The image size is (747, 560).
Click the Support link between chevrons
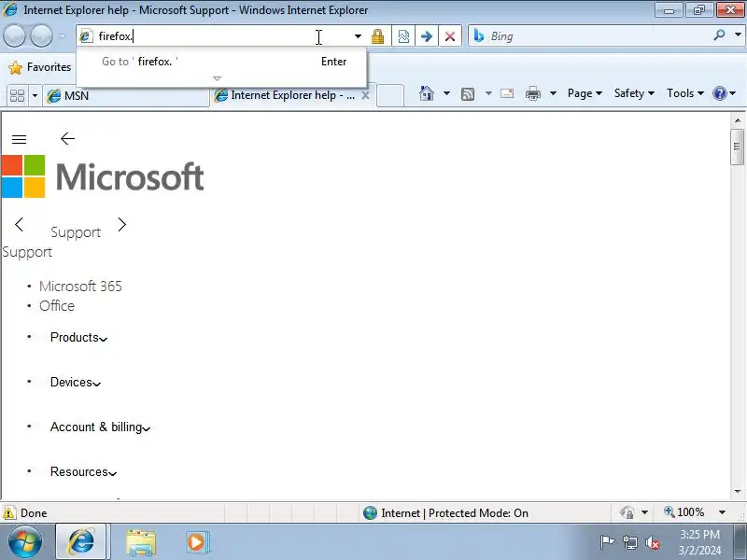(x=76, y=232)
